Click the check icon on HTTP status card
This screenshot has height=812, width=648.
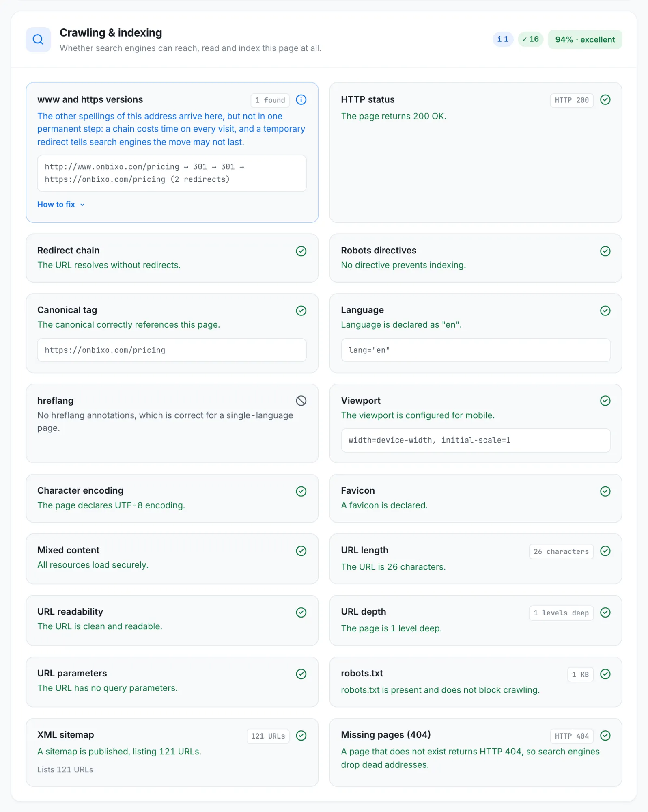point(605,100)
